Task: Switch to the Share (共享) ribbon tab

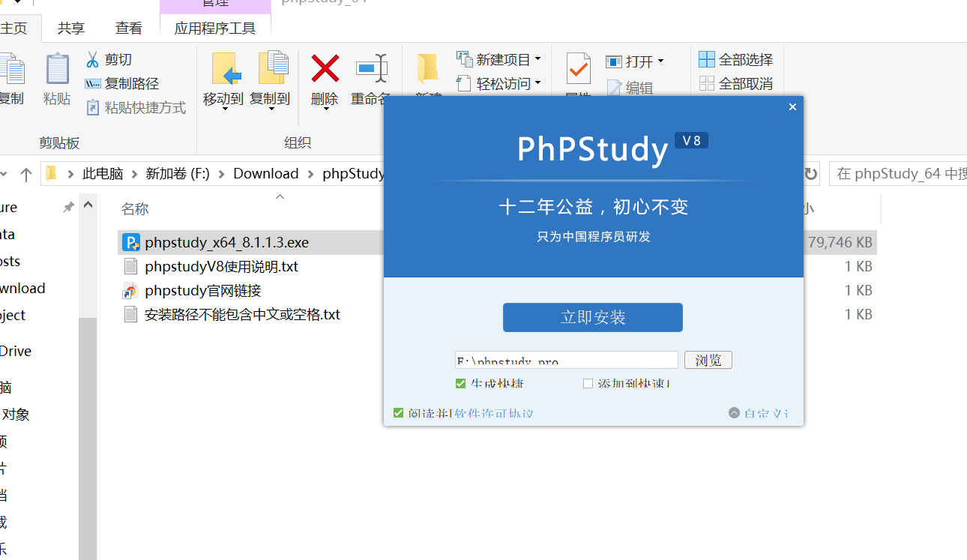Action: (x=71, y=28)
